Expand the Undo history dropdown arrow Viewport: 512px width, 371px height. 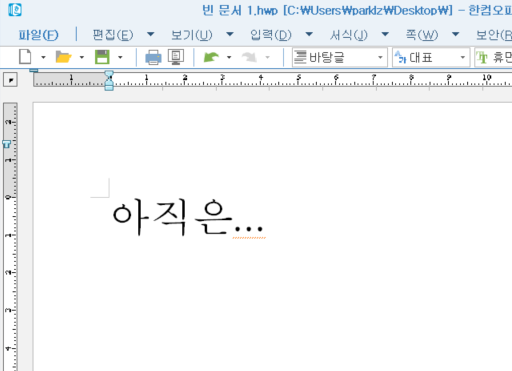[229, 57]
